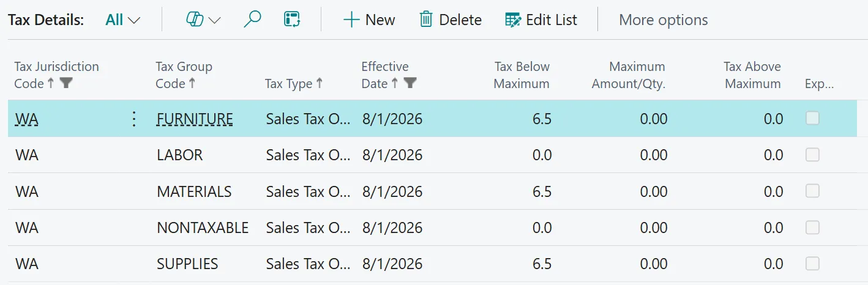Click filter icon on Tax Jurisdiction Code
The image size is (868, 285).
pos(66,83)
